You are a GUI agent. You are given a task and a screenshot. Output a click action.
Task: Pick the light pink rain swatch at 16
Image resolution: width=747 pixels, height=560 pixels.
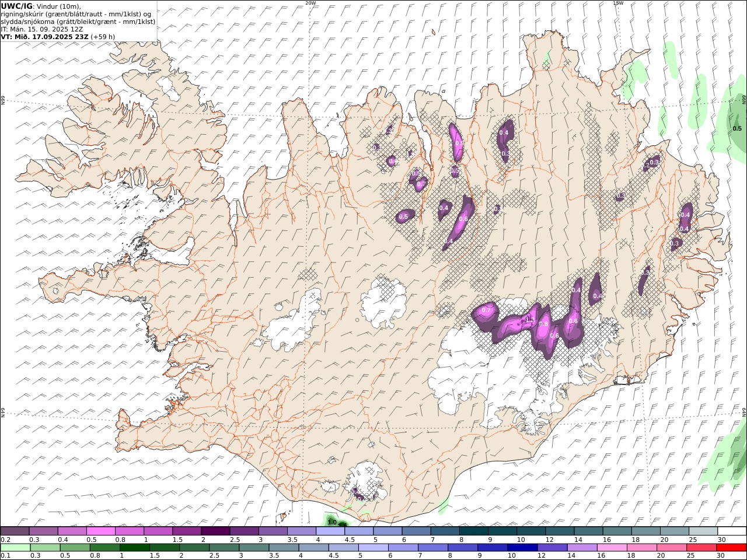pyautogui.click(x=612, y=548)
